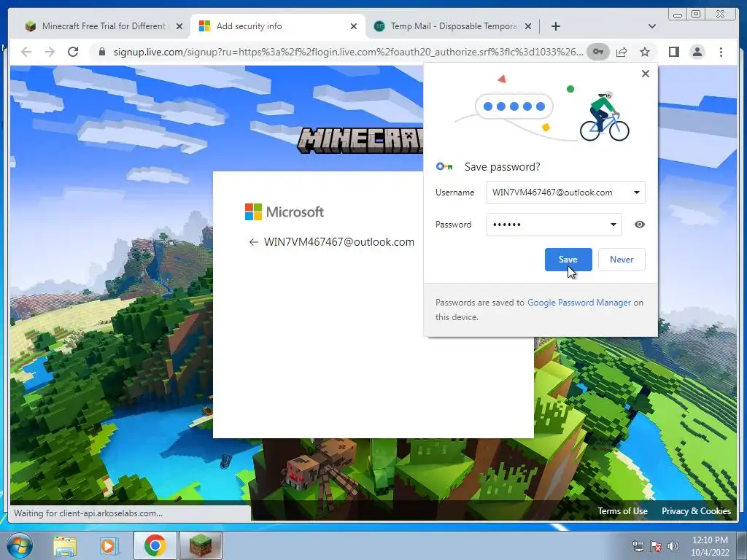Click the padlock site info icon

point(101,52)
